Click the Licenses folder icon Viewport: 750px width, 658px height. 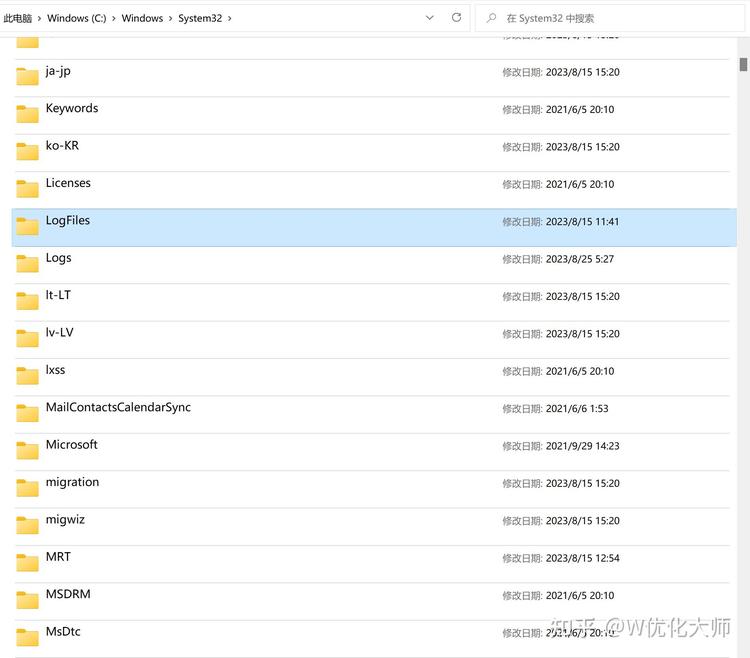point(27,188)
